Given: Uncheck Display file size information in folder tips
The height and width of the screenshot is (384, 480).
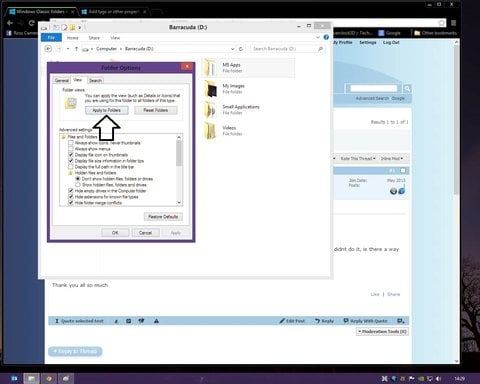Looking at the screenshot, I should coord(71,161).
